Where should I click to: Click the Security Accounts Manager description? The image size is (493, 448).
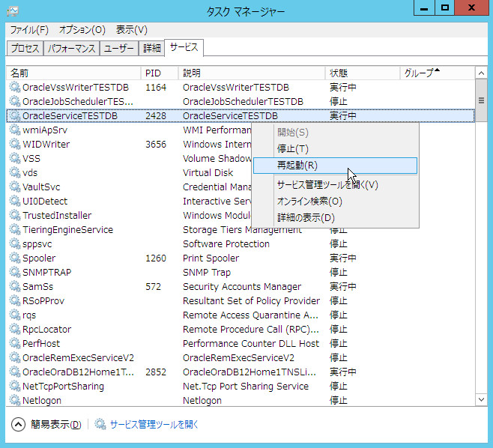click(242, 287)
